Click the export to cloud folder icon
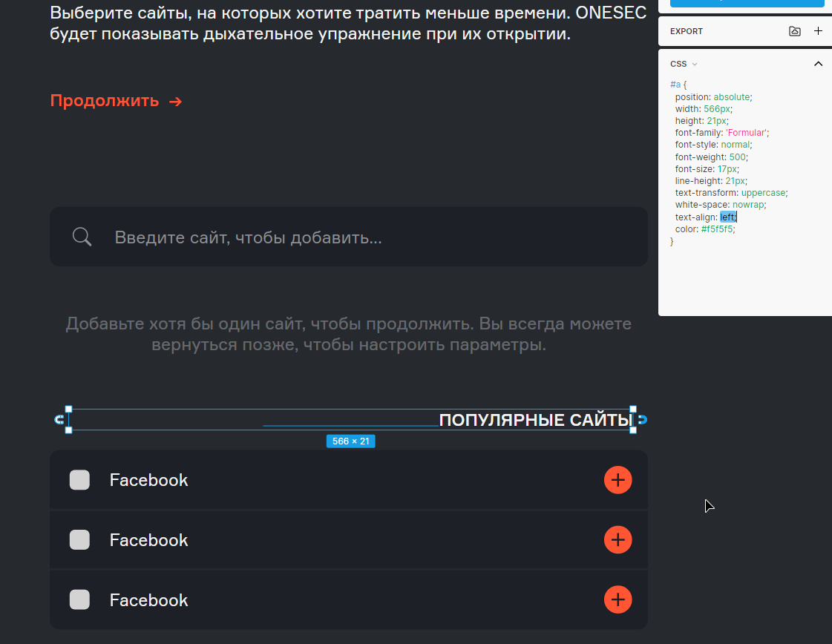This screenshot has width=832, height=644. pyautogui.click(x=795, y=31)
